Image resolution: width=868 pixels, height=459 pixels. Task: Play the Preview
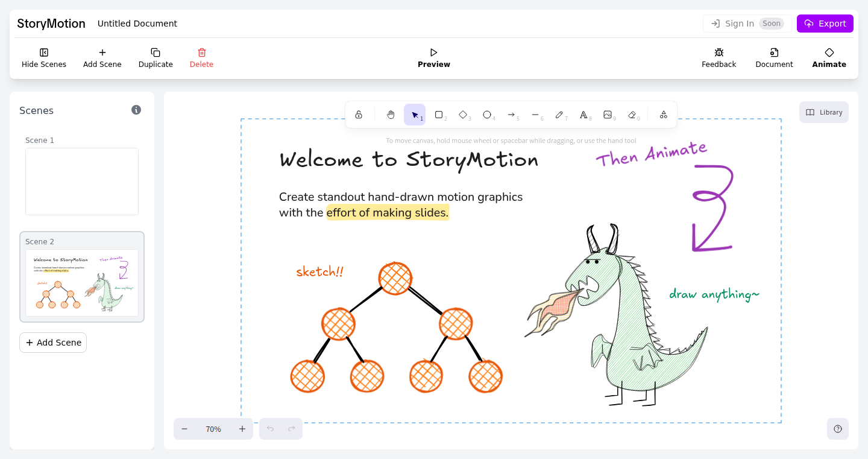pos(434,58)
